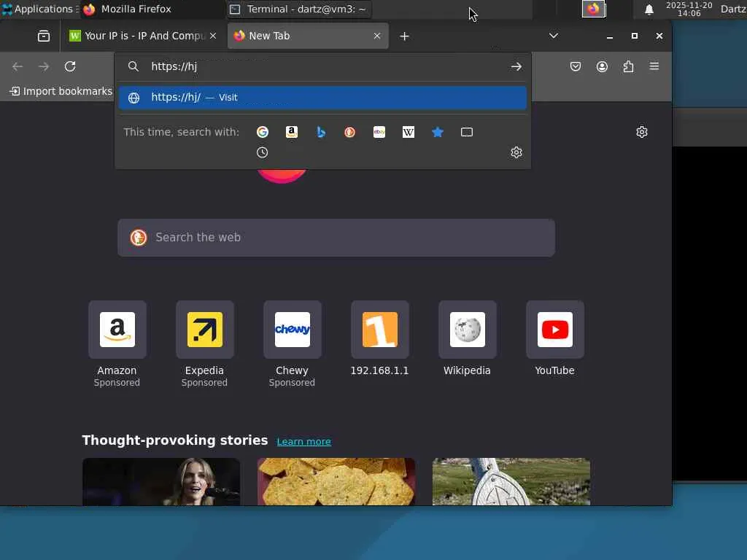The height and width of the screenshot is (560, 747).
Task: Go forward one page
Action: (x=44, y=66)
